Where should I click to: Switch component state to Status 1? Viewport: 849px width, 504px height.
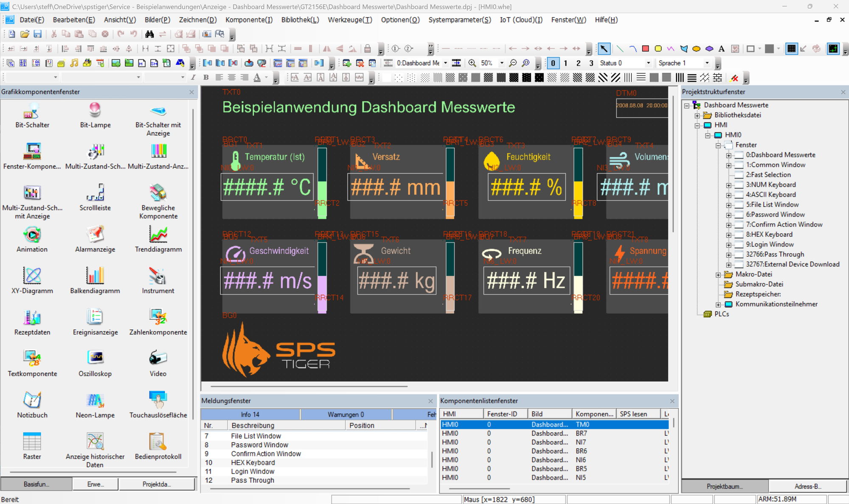(x=565, y=63)
